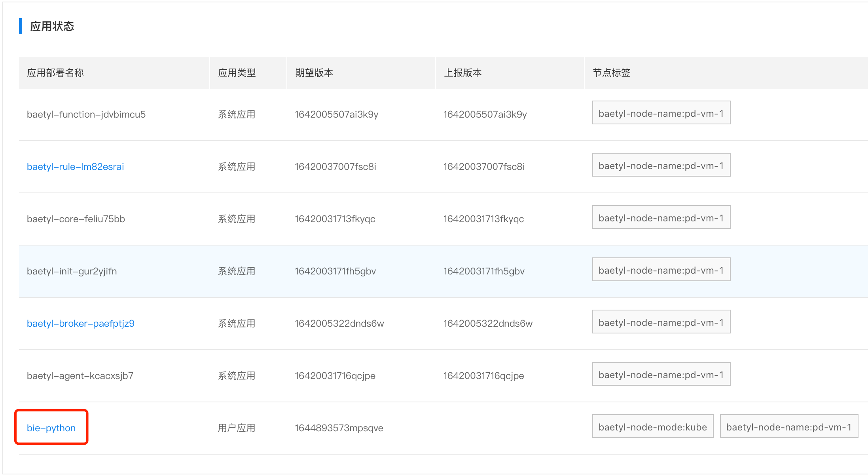Click node tag in baetyl-rule-lm82esrai row
Screen dimensions: 868x476
(661, 165)
